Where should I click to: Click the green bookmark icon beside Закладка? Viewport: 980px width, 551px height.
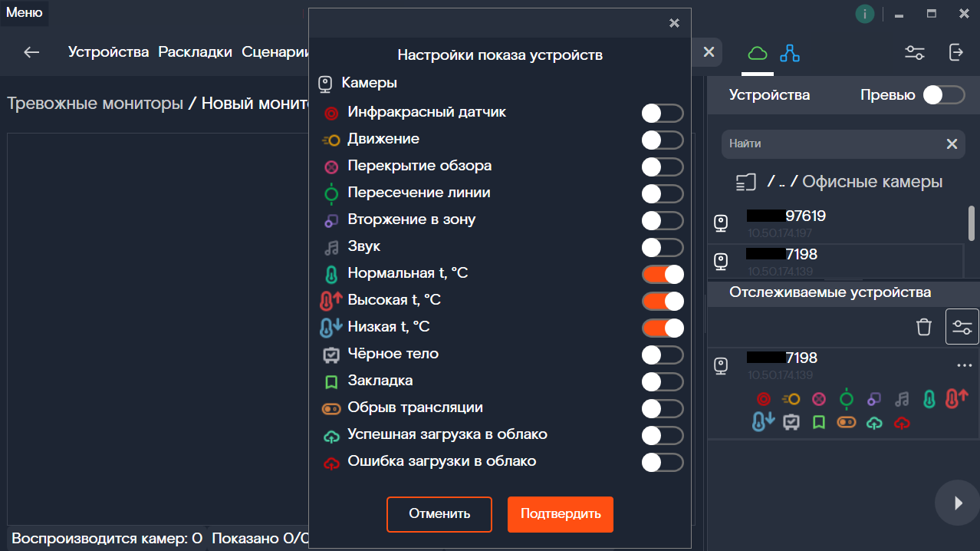pyautogui.click(x=331, y=382)
